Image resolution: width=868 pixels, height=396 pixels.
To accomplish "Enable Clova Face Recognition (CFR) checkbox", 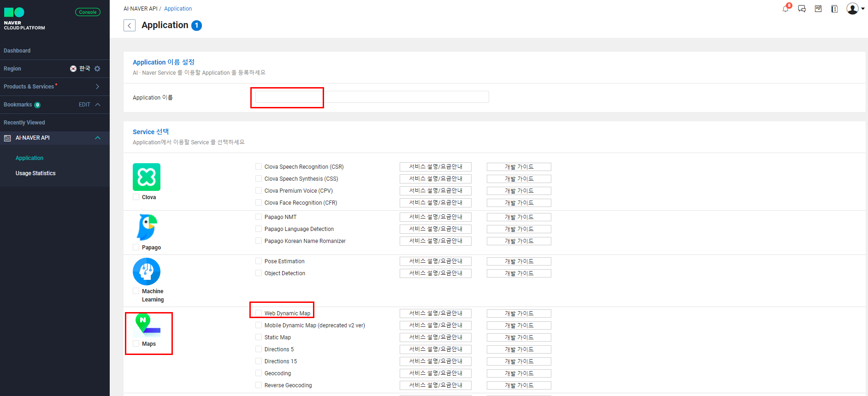I will click(259, 202).
